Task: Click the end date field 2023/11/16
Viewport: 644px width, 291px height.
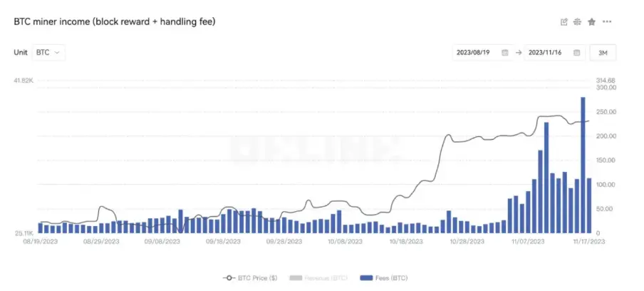Action: (x=546, y=53)
